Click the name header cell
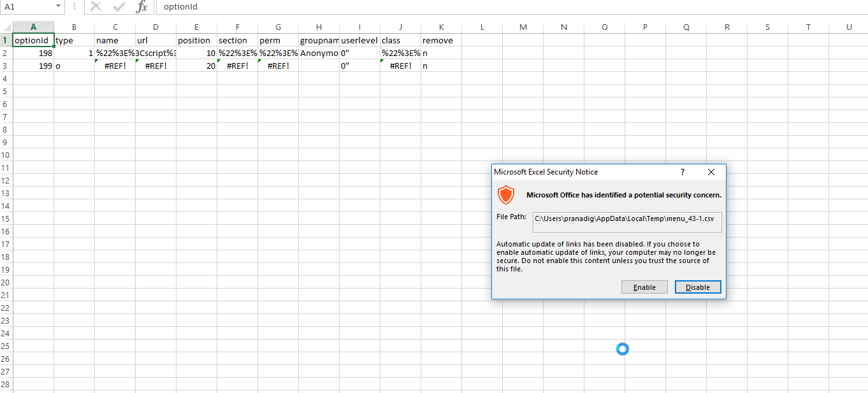Image resolution: width=868 pixels, height=393 pixels. 115,40
